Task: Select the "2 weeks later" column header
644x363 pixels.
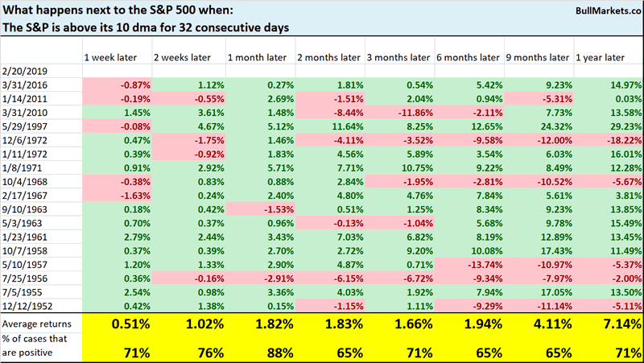Action: coord(181,57)
